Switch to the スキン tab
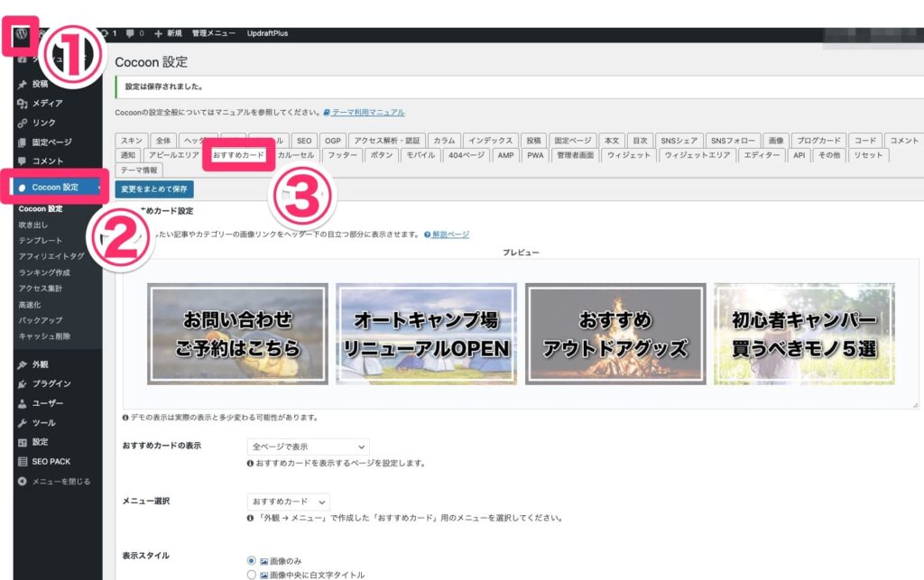This screenshot has height=580, width=924. click(132, 141)
